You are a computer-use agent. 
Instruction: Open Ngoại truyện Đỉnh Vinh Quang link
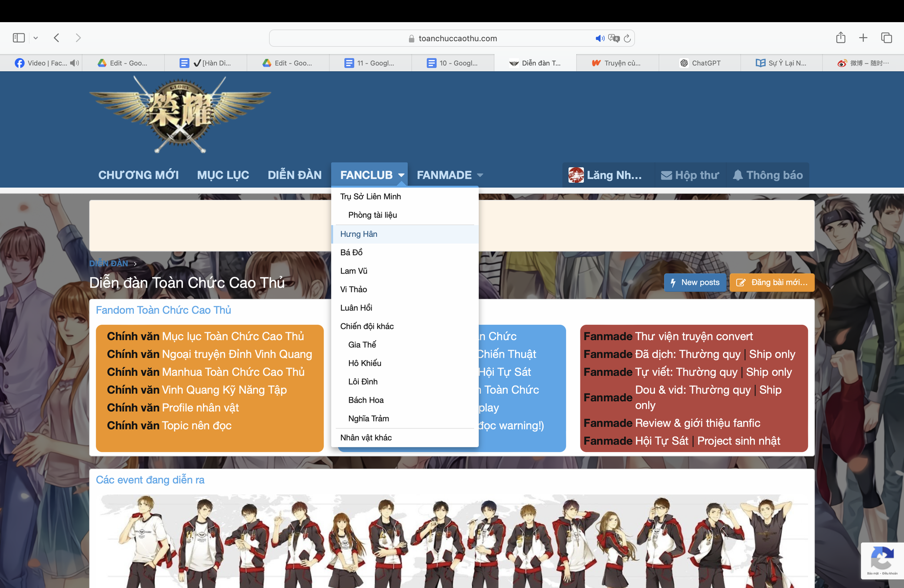tap(237, 354)
